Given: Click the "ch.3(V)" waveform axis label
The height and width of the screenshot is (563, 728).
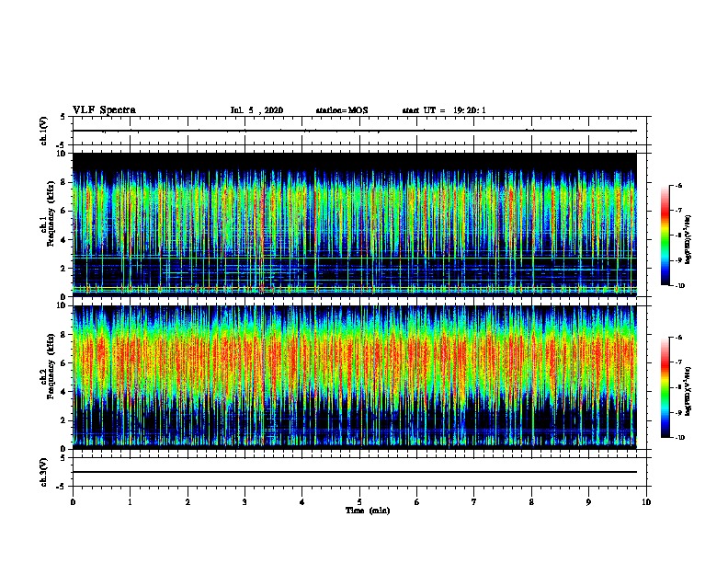Looking at the screenshot, I should (x=43, y=472).
